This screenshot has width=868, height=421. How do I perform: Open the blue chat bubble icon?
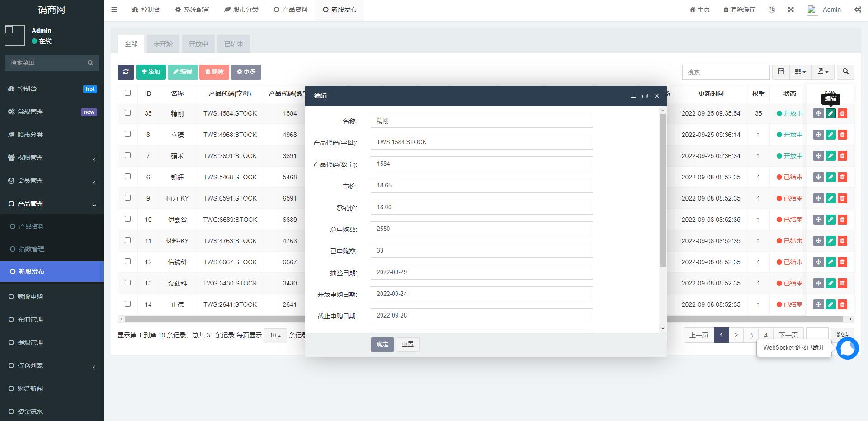click(847, 348)
